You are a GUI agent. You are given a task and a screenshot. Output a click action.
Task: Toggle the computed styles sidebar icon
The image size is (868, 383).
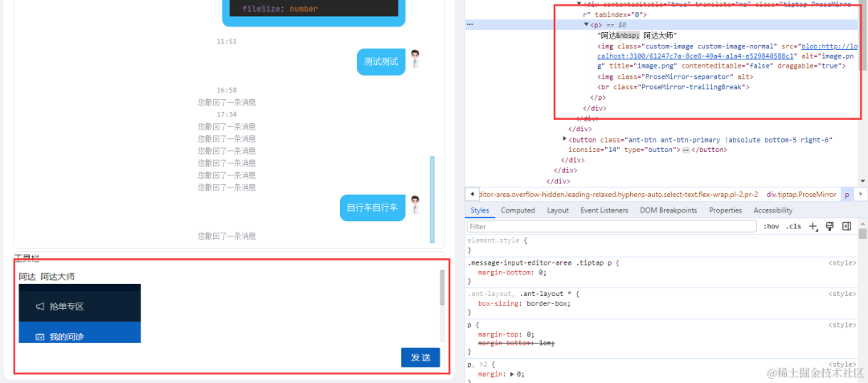(x=846, y=226)
